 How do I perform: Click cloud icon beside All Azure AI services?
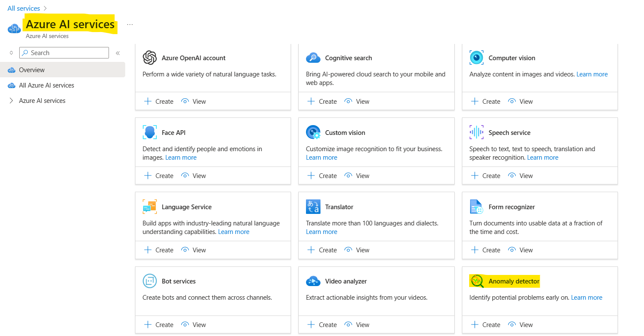[x=12, y=85]
